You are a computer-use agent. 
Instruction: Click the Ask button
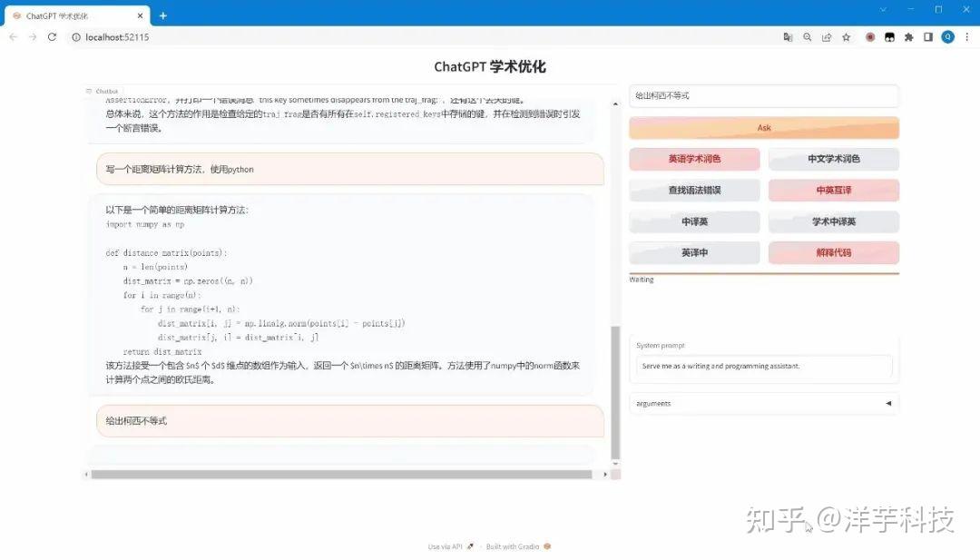(763, 127)
